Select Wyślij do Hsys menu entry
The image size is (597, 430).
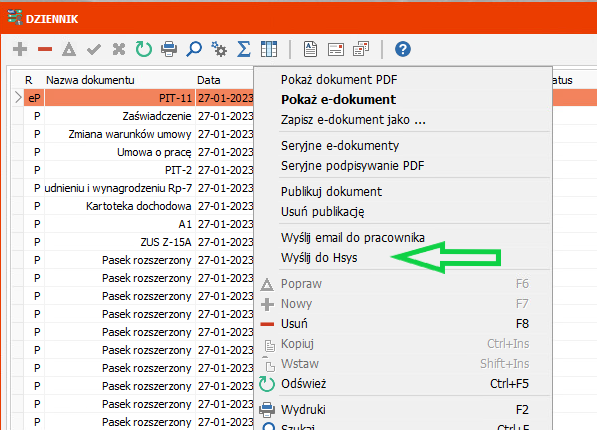pyautogui.click(x=319, y=258)
